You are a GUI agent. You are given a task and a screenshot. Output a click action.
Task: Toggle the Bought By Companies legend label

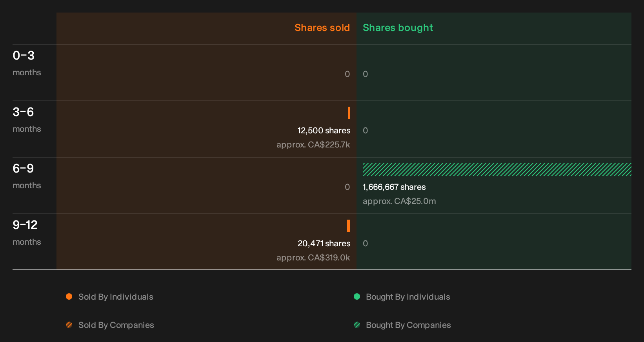point(408,325)
